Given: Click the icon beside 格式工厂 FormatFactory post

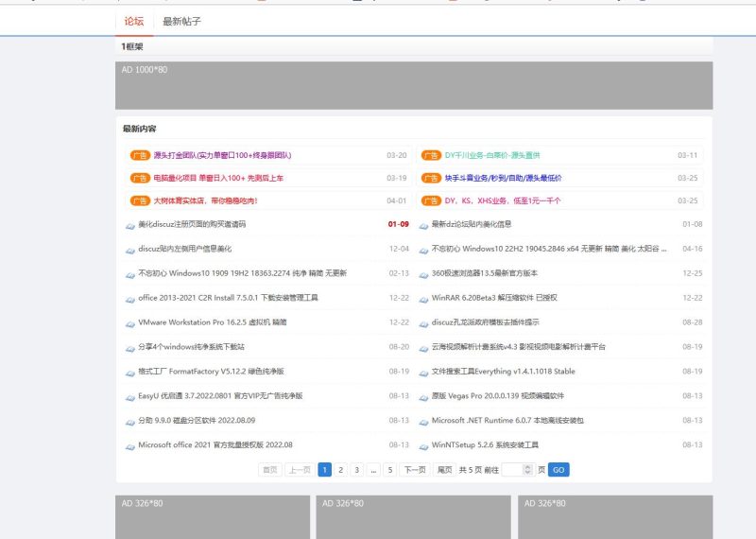Looking at the screenshot, I should pos(130,372).
